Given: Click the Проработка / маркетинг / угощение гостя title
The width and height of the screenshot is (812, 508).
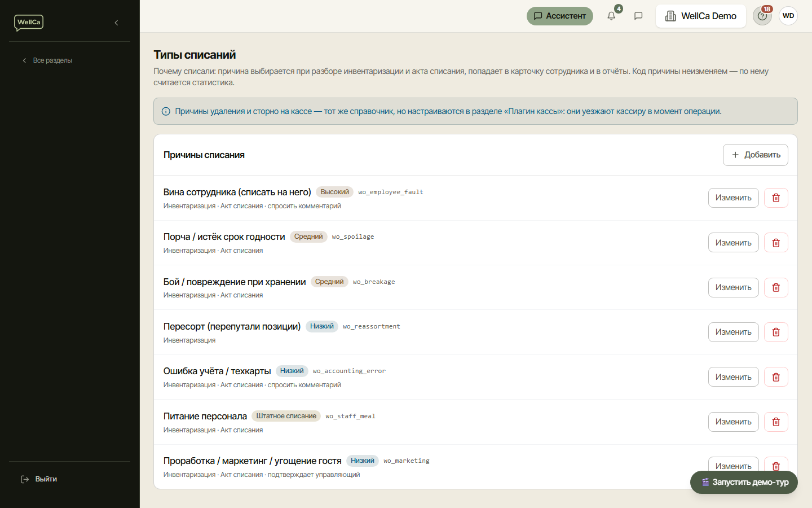Looking at the screenshot, I should click(x=253, y=461).
